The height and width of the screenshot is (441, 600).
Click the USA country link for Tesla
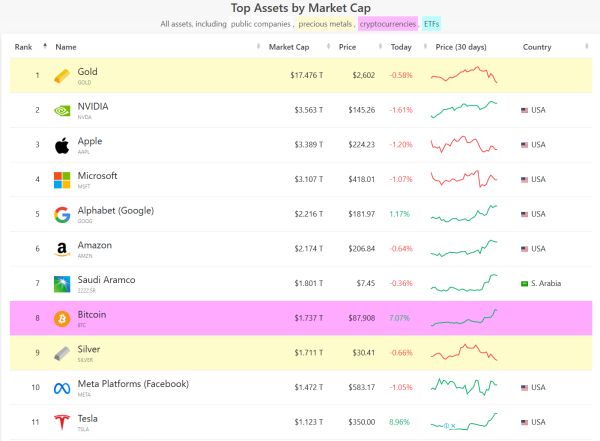538,422
